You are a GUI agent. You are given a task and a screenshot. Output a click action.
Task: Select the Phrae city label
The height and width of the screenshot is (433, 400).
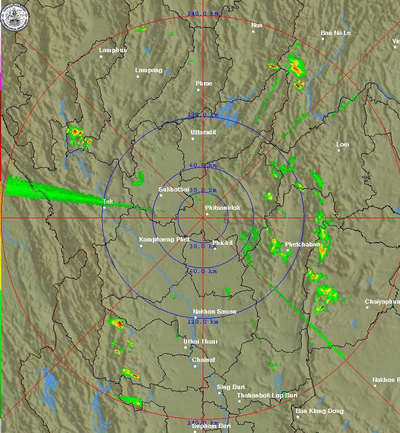point(204,83)
